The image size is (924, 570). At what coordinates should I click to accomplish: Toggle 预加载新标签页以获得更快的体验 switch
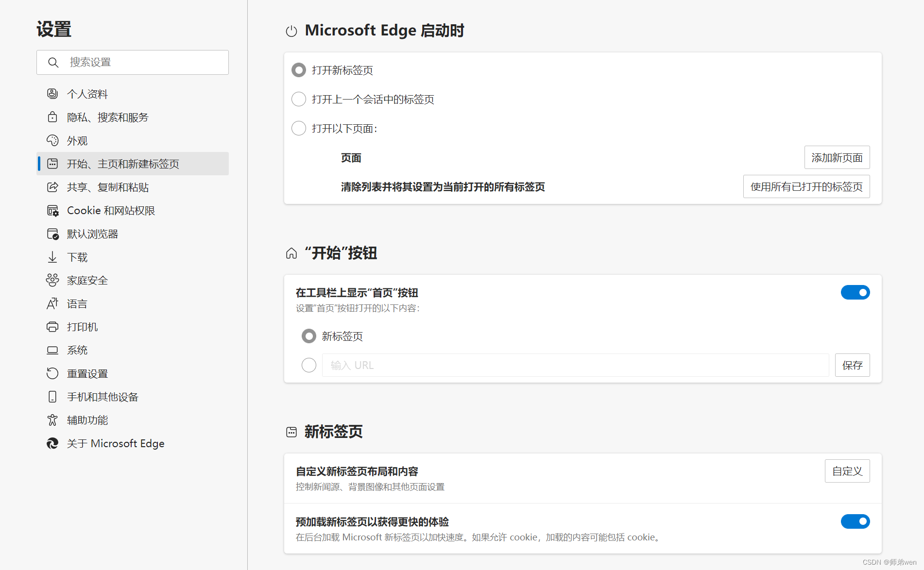(856, 521)
